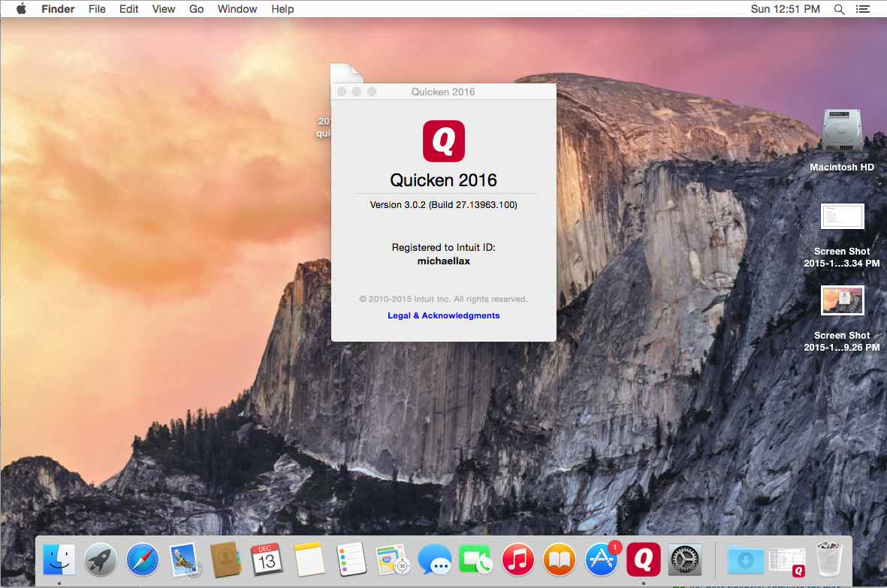Open Notification Center list icon

click(863, 9)
